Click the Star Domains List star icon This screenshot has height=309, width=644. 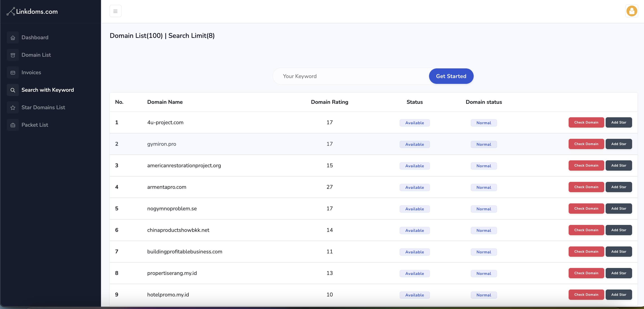pyautogui.click(x=13, y=108)
